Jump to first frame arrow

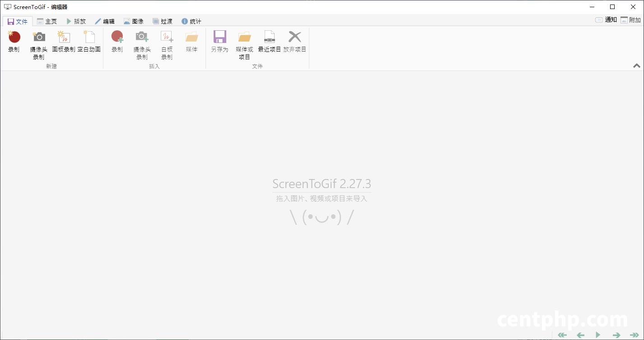tap(562, 335)
